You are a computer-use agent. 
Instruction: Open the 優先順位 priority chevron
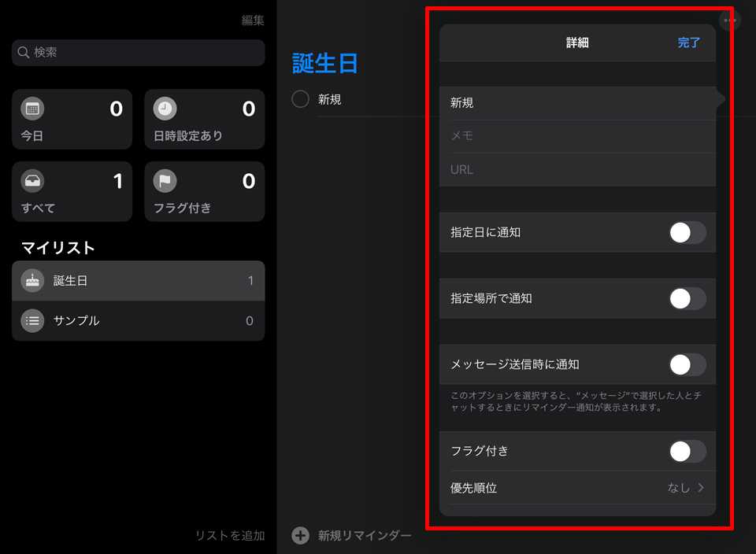coord(700,488)
